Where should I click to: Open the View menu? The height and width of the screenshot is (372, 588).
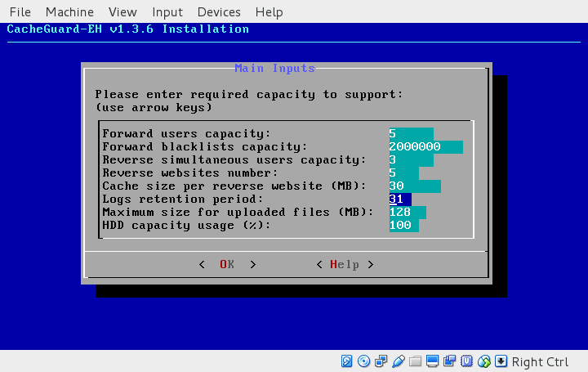pyautogui.click(x=122, y=12)
